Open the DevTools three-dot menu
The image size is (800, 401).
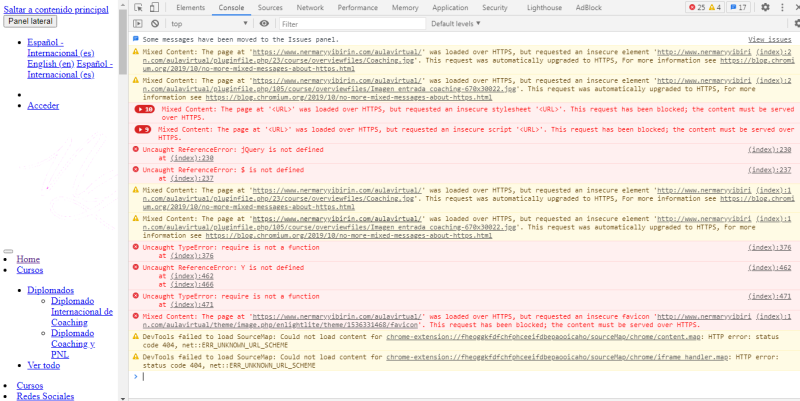[782, 8]
